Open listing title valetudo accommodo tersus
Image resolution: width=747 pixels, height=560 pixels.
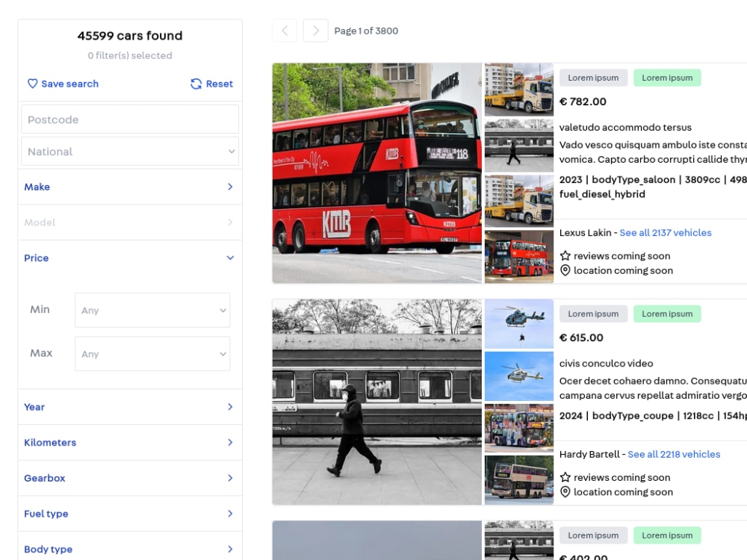click(x=625, y=127)
